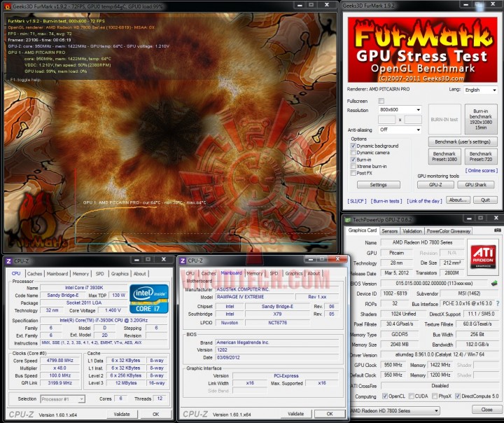Enable Xtreme burn-in checkbox
The height and width of the screenshot is (423, 504).
(x=353, y=166)
